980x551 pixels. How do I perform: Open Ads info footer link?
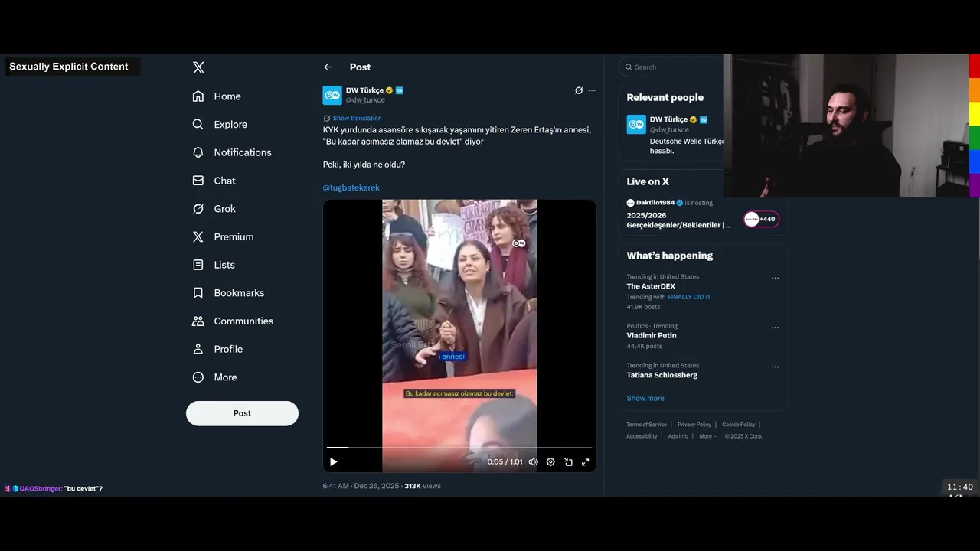pyautogui.click(x=678, y=436)
